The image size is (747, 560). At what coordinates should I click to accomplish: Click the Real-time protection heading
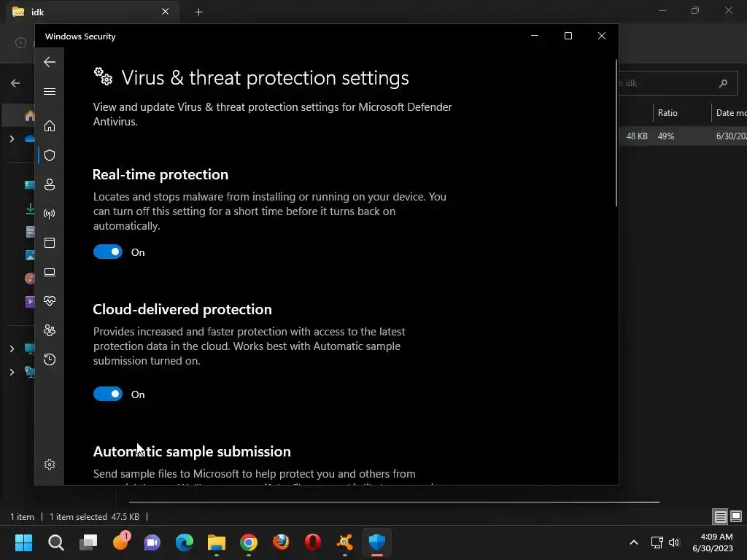click(160, 174)
